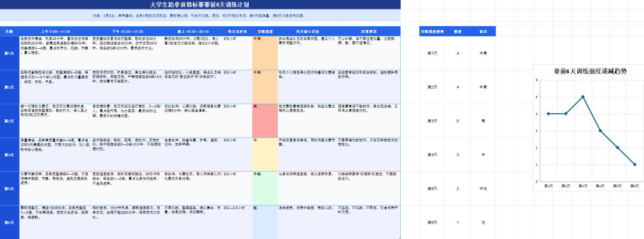
Task: Select the "第1天" cell in the trend table
Action: click(432, 53)
